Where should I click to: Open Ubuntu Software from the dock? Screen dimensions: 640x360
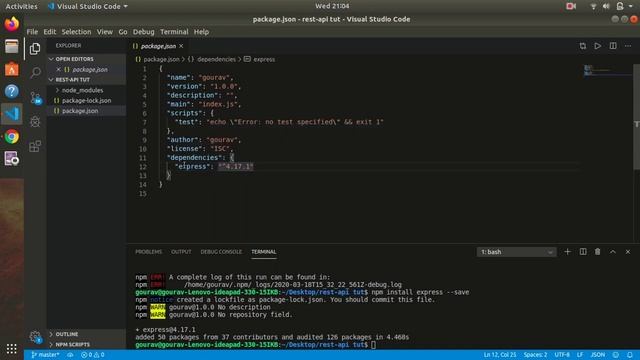(x=11, y=69)
